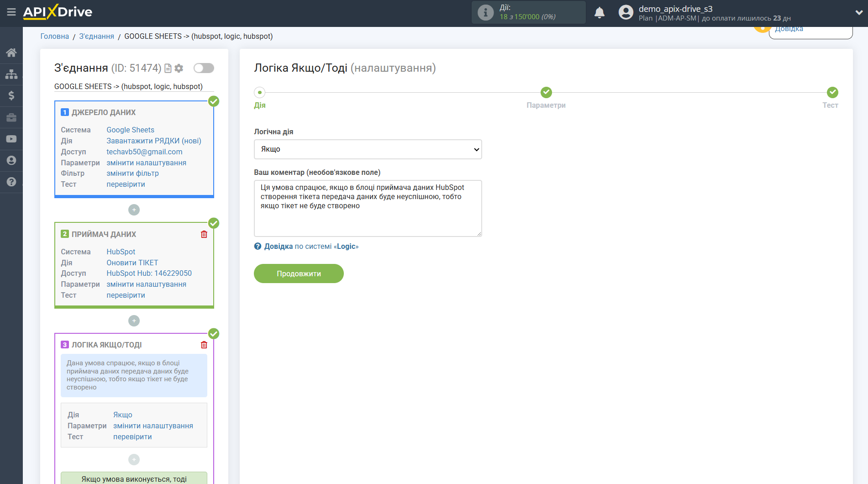Viewport: 868px width, 484px height.
Task: Click змінити фільтр link
Action: click(x=133, y=174)
